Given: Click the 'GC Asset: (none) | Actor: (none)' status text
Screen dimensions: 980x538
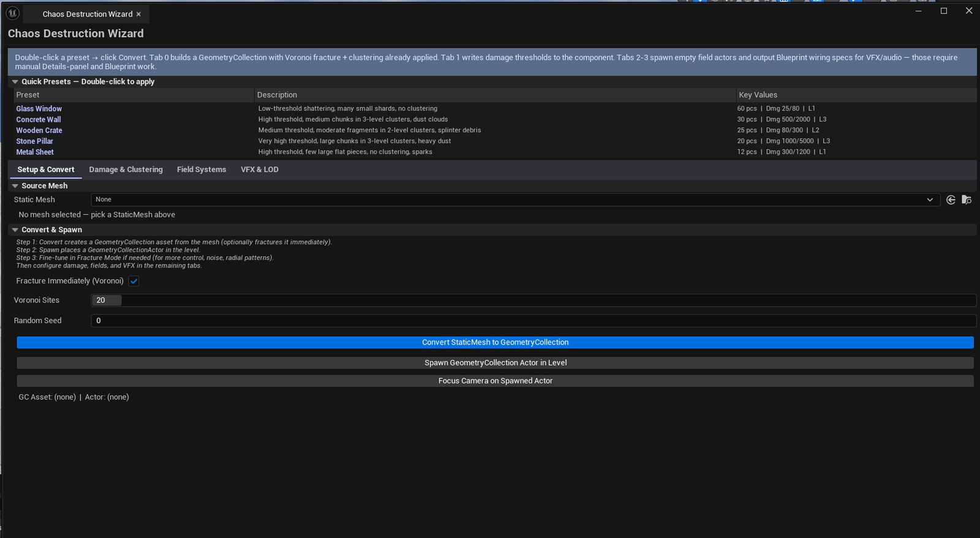Looking at the screenshot, I should (x=74, y=397).
